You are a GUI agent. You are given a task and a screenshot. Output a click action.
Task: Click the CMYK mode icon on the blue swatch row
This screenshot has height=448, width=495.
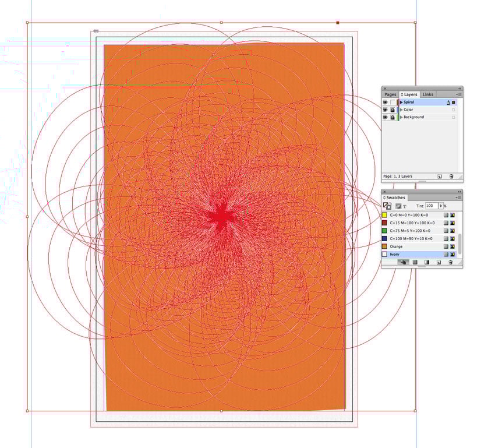click(x=452, y=239)
